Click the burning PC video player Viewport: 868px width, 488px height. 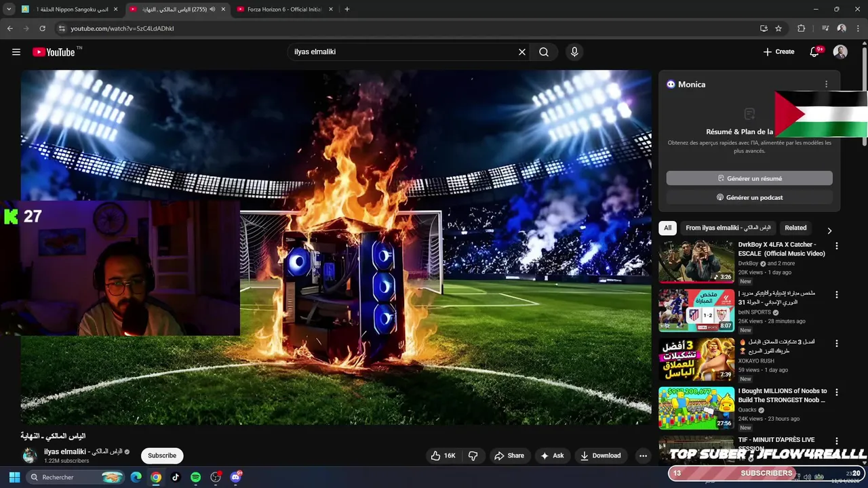(336, 247)
